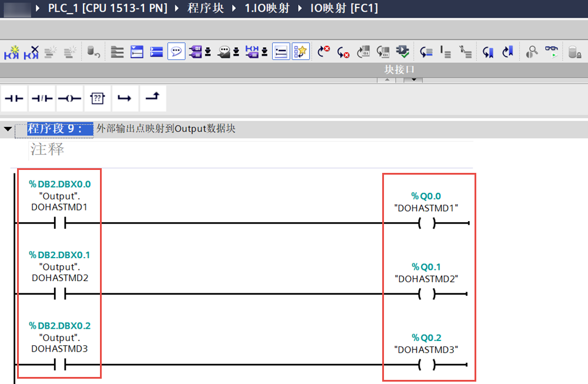
Task: Insert a normally closed contact
Action: pos(42,98)
